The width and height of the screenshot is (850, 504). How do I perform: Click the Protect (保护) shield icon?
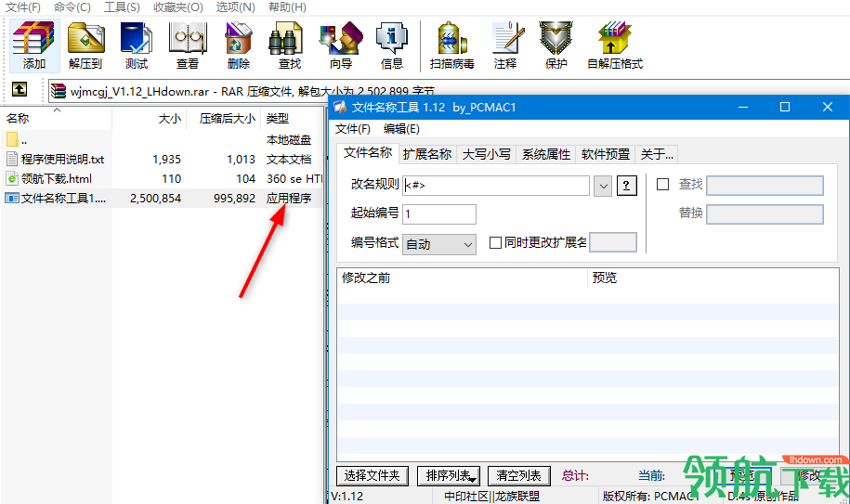[556, 45]
